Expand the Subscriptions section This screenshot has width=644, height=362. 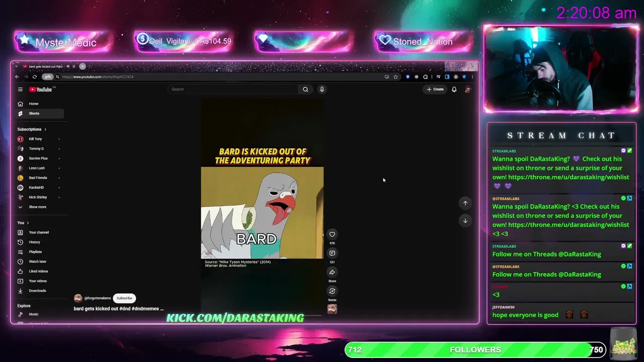(32, 129)
